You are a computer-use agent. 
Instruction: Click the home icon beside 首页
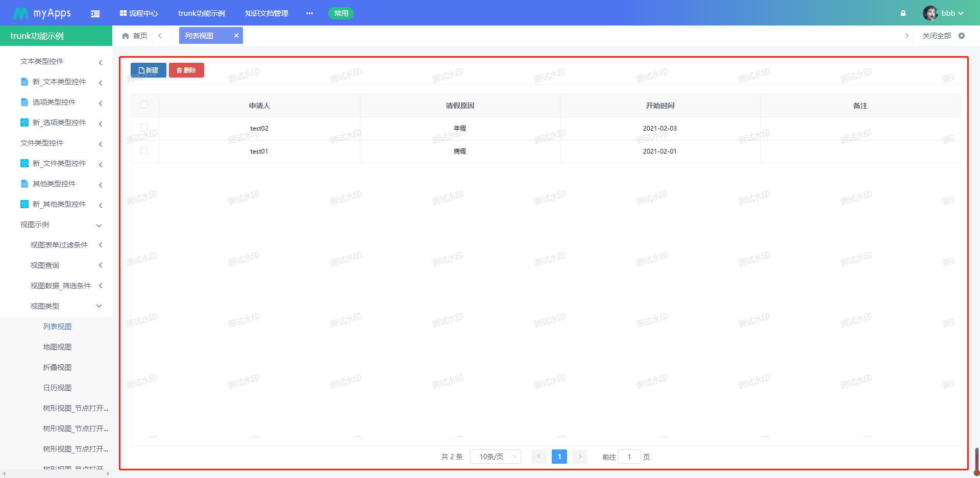click(126, 36)
